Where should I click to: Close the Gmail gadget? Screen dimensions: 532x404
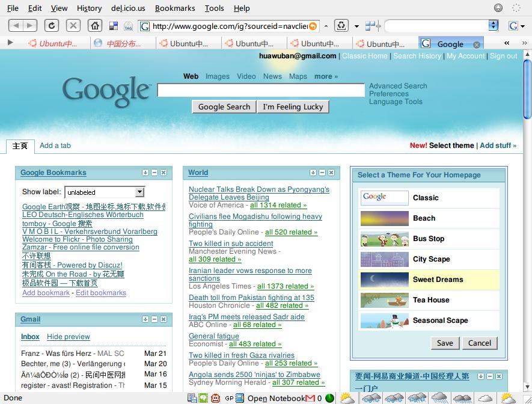click(164, 319)
